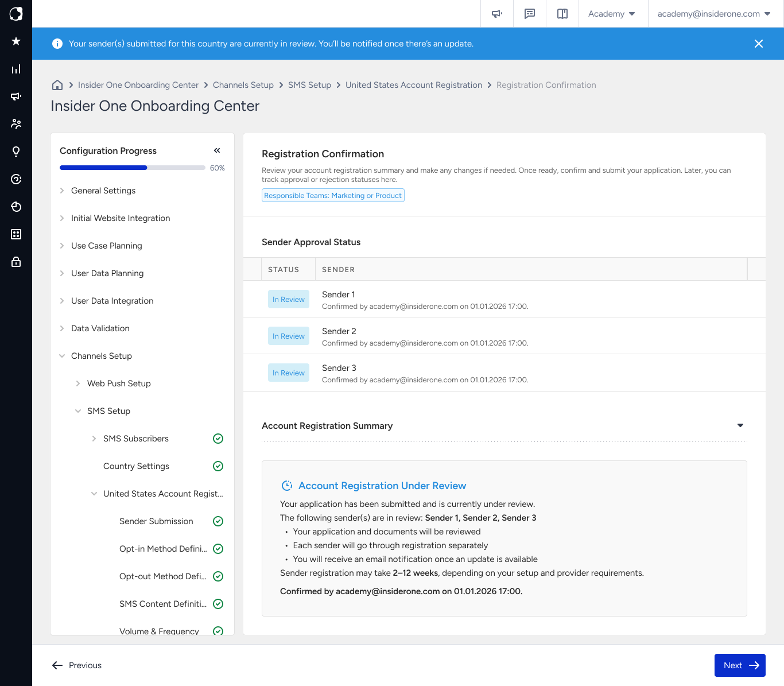Click the 60% progress label
This screenshot has width=784, height=686.
click(x=218, y=168)
